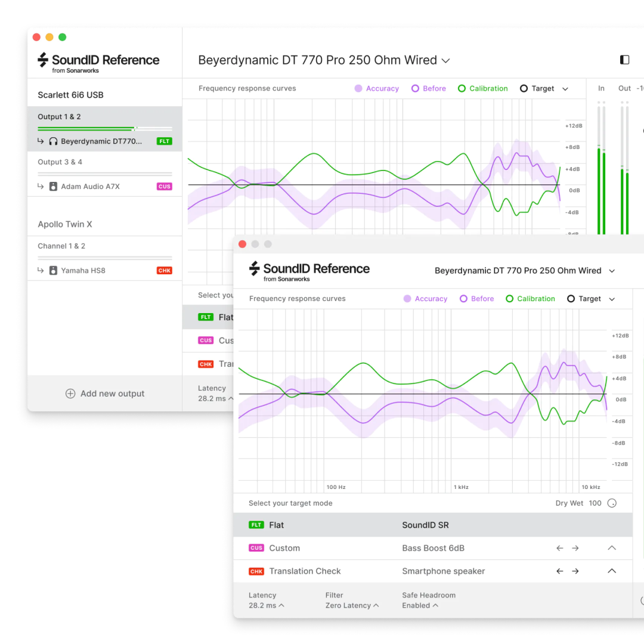Select Output 3 & 4 in sidebar
This screenshot has height=644, width=644.
click(x=60, y=162)
